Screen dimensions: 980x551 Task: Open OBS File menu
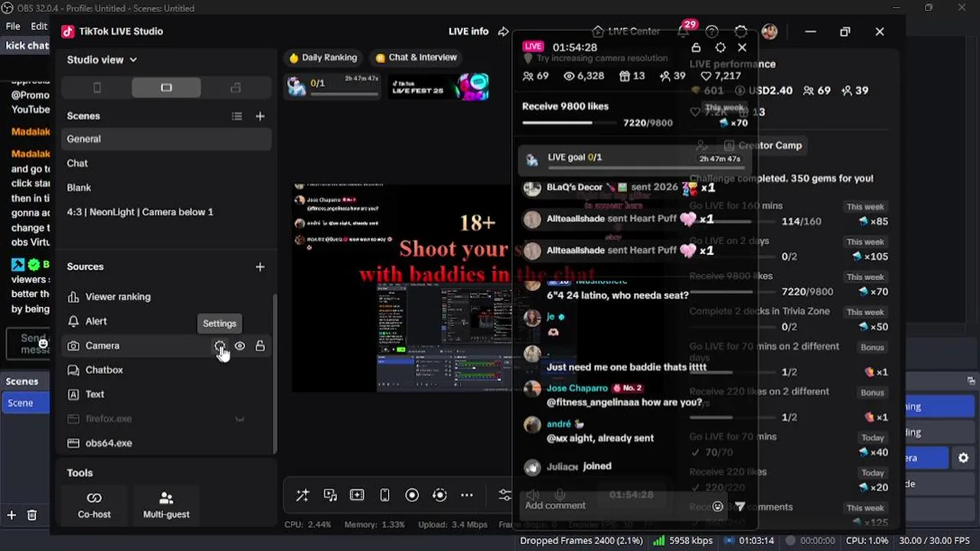pyautogui.click(x=13, y=26)
